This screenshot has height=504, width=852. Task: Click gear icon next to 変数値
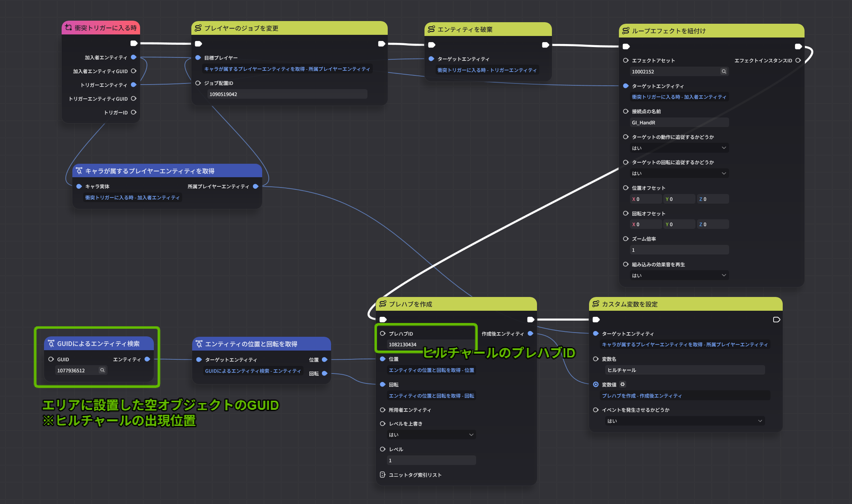pyautogui.click(x=623, y=384)
